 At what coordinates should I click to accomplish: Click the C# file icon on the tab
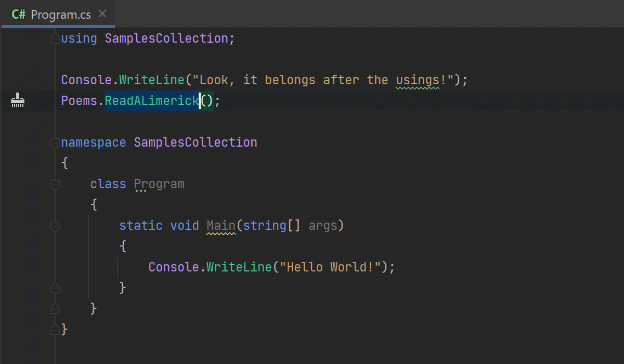19,14
